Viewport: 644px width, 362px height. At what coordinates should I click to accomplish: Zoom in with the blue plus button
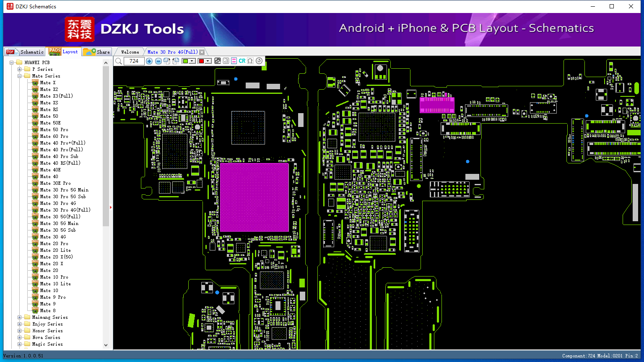[x=149, y=61]
